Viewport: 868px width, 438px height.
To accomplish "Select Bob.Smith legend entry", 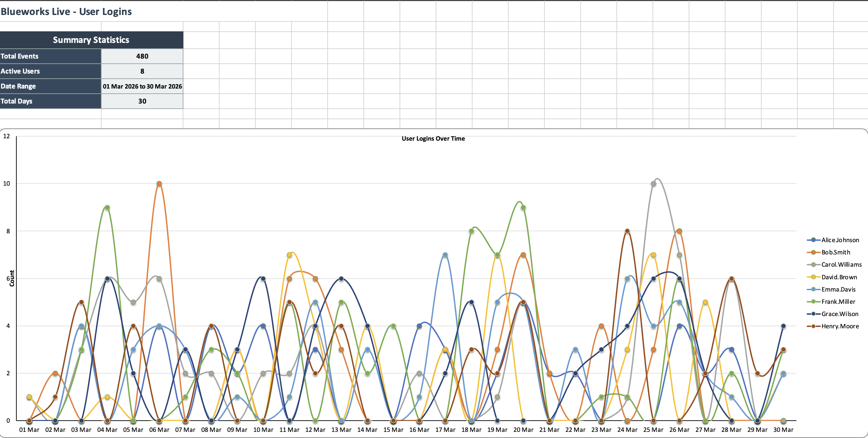I will 828,252.
